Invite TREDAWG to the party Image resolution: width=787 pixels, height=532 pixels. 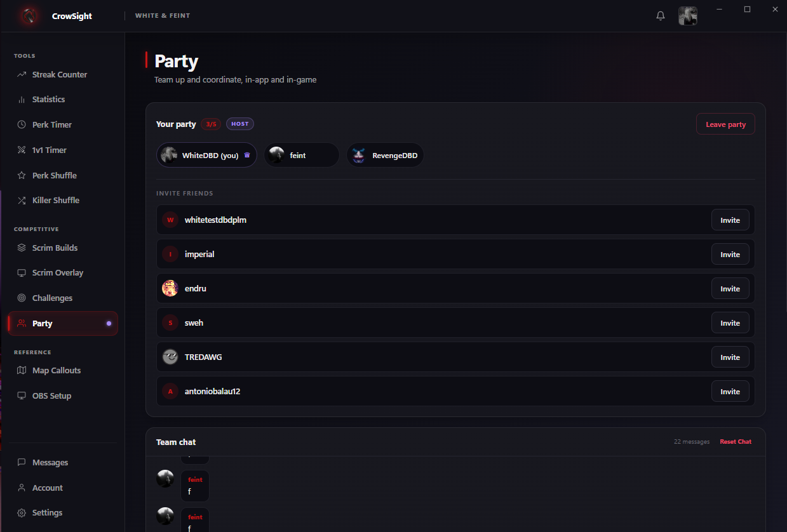coord(730,357)
